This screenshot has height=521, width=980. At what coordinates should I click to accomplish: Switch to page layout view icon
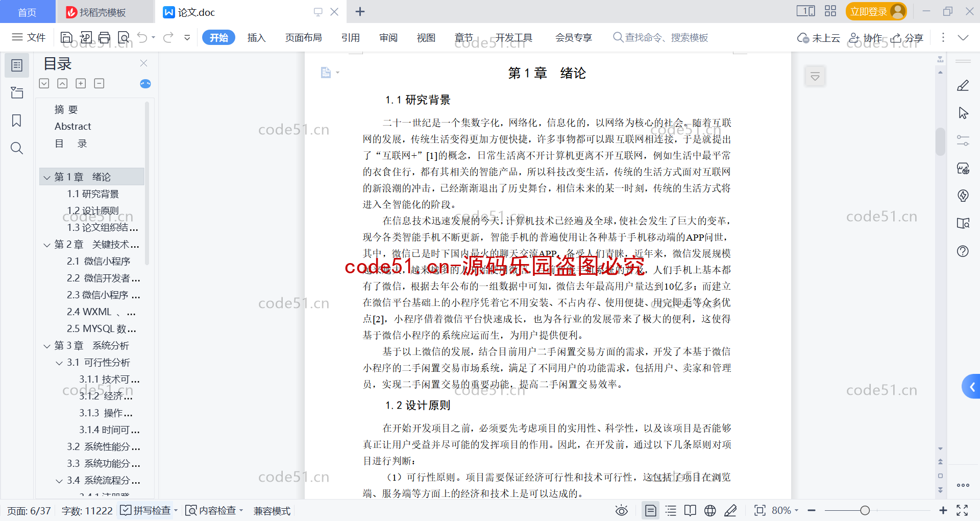tap(651, 510)
